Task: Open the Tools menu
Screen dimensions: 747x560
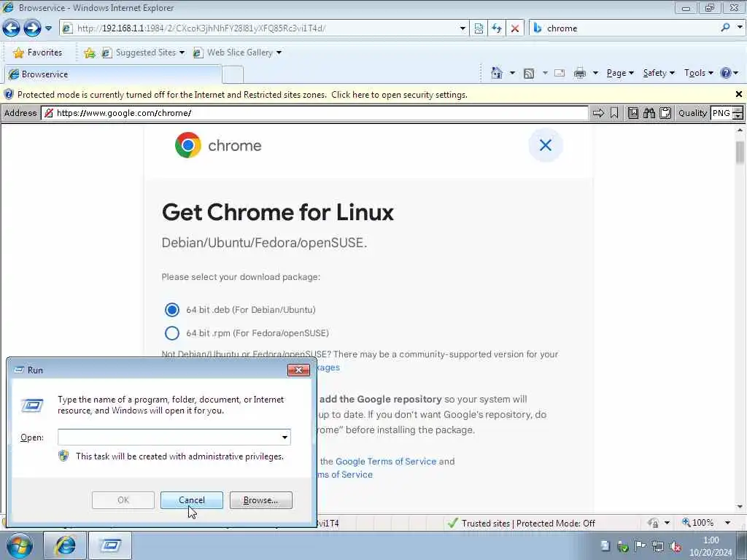Action: point(698,73)
